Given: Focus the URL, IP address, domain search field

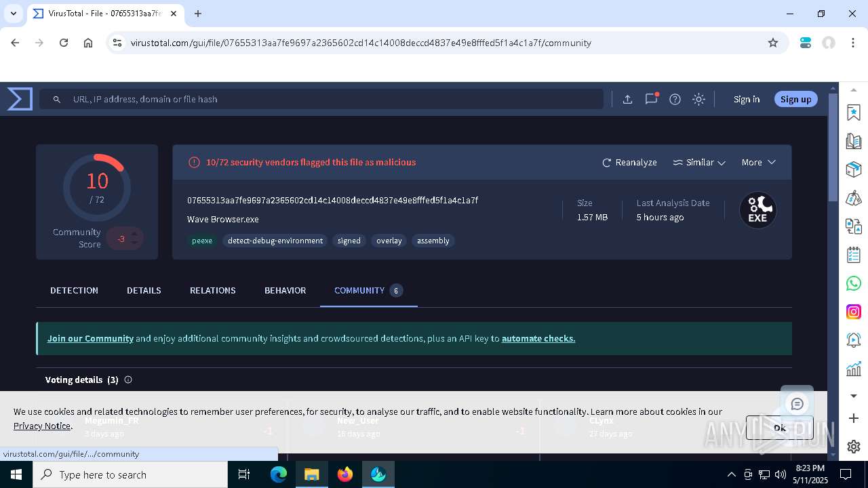Looking at the screenshot, I should tap(321, 99).
